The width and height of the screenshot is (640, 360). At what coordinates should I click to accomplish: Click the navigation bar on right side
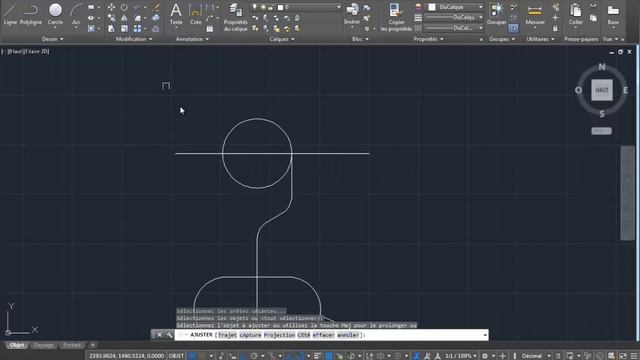[628, 193]
